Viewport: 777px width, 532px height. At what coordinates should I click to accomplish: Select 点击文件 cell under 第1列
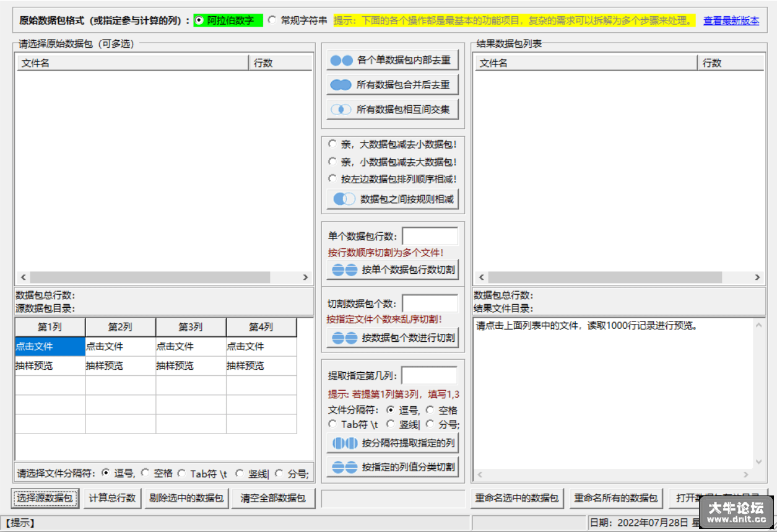pyautogui.click(x=50, y=346)
